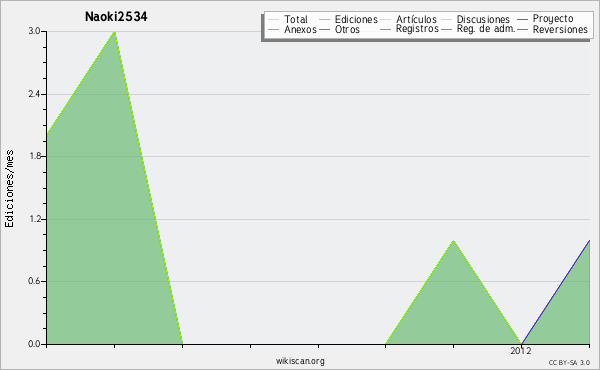Screen dimensions: 600x370
Task: Click the yellow Discusiones legend line swatch
Action: tap(447, 19)
